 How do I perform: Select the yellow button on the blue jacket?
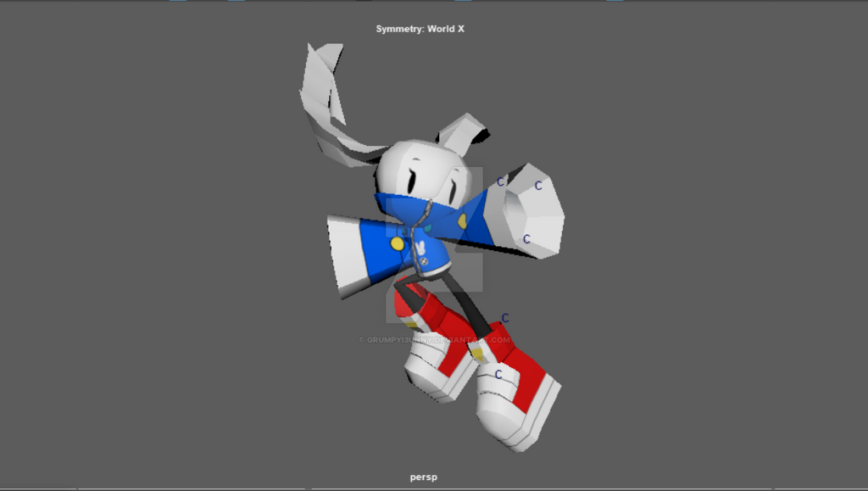[x=397, y=243]
